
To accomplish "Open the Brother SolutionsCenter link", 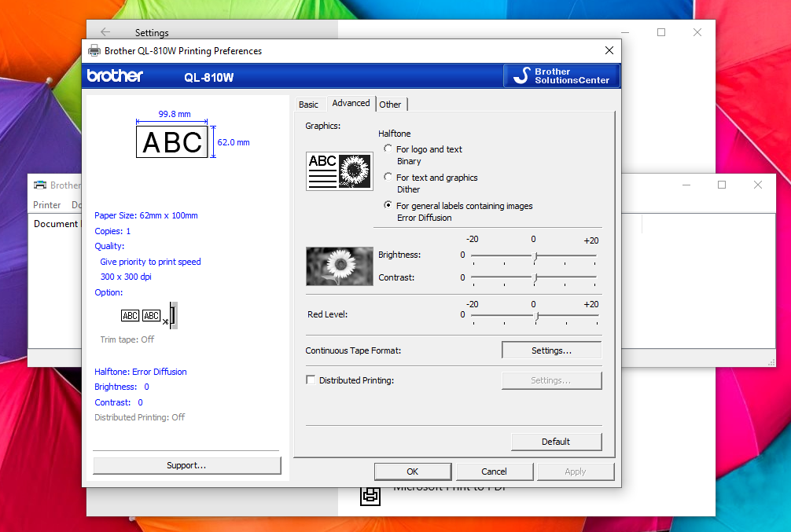I will coord(561,76).
